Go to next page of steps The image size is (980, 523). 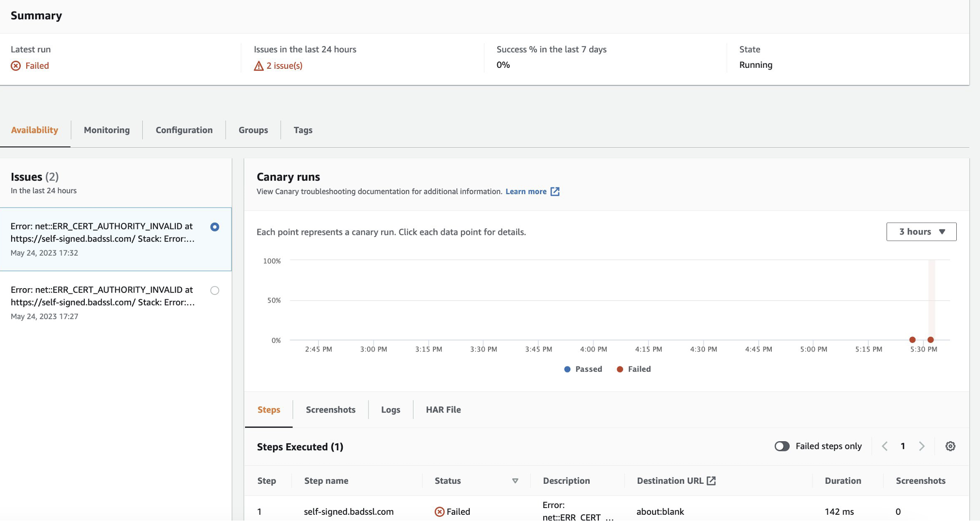921,446
